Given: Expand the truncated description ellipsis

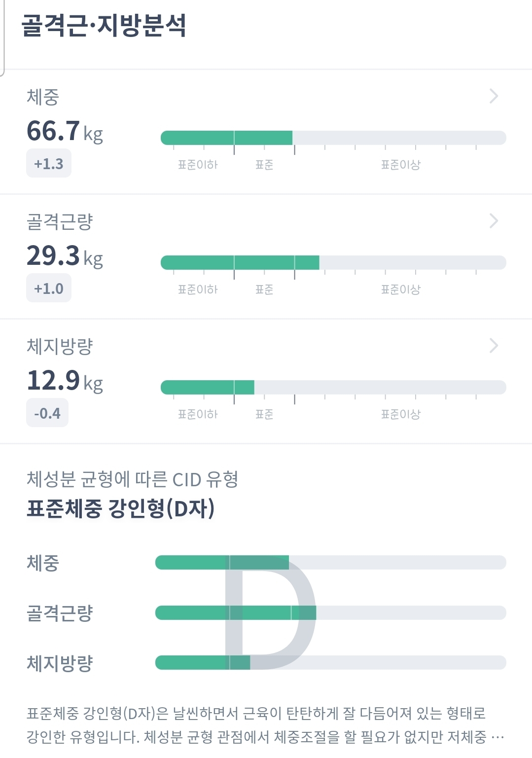Looking at the screenshot, I should click(x=497, y=737).
